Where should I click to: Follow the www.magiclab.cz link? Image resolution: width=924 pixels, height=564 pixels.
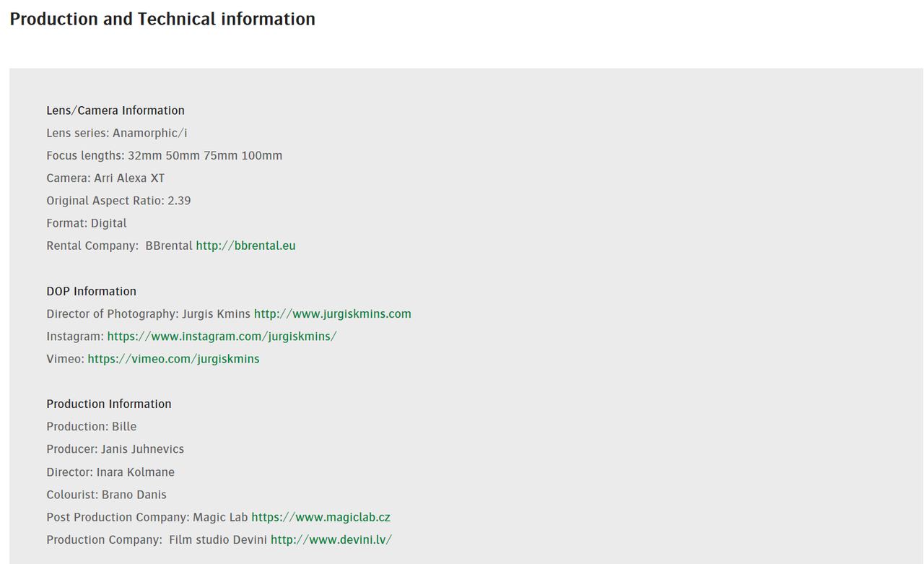tap(321, 517)
